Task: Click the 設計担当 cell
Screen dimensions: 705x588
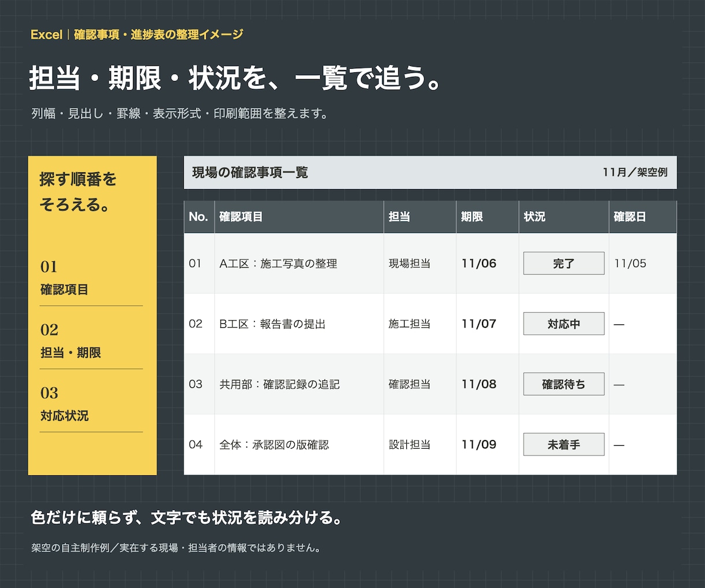Action: tap(420, 445)
